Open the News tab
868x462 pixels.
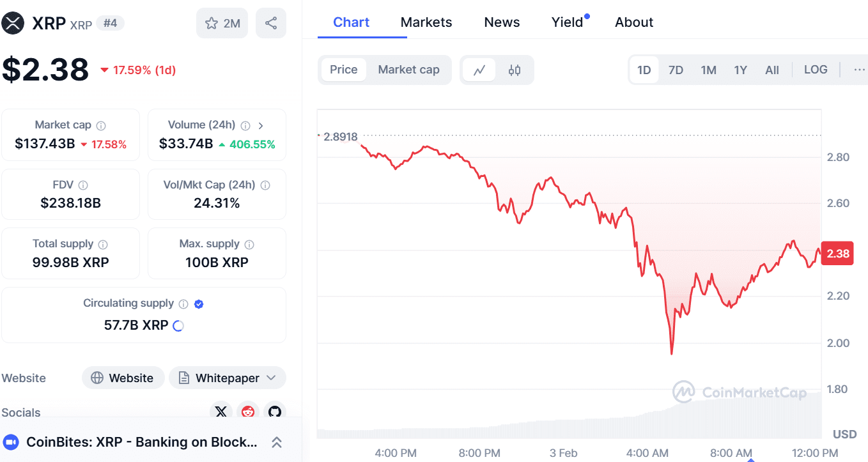(501, 22)
